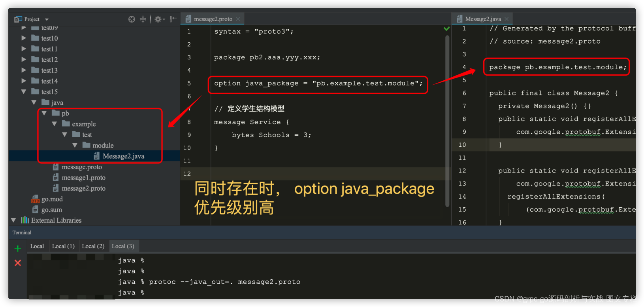Click the green inspection checkmark in editor
This screenshot has height=307, width=644.
446,28
